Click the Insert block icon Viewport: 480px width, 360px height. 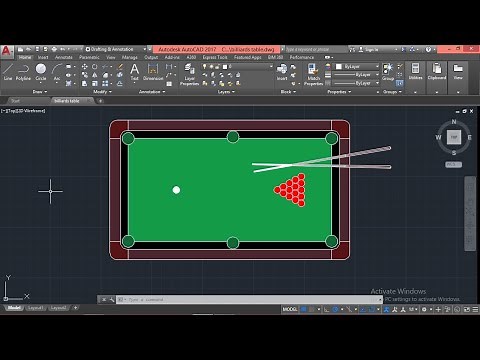click(x=282, y=72)
